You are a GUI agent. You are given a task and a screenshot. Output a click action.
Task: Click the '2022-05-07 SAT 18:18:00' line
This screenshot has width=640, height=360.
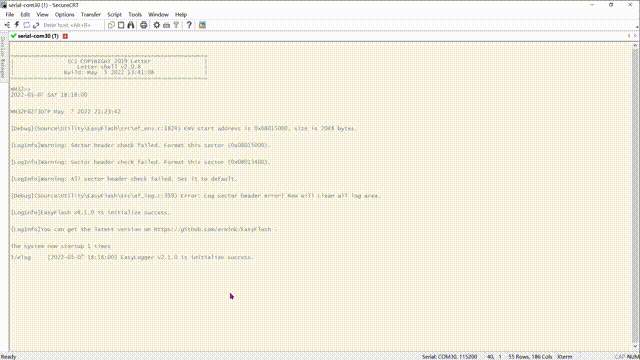(x=49, y=95)
